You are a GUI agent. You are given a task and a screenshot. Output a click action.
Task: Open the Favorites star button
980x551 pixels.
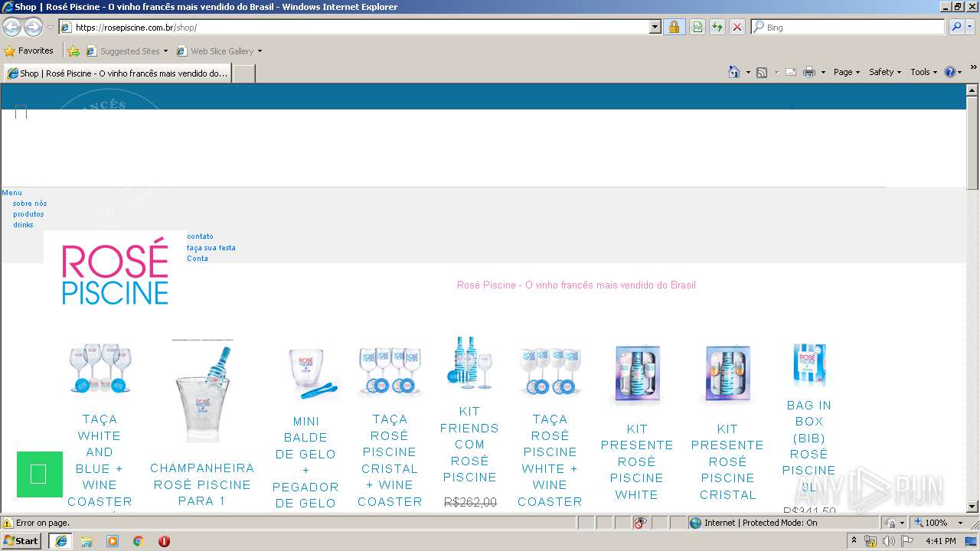tap(29, 51)
